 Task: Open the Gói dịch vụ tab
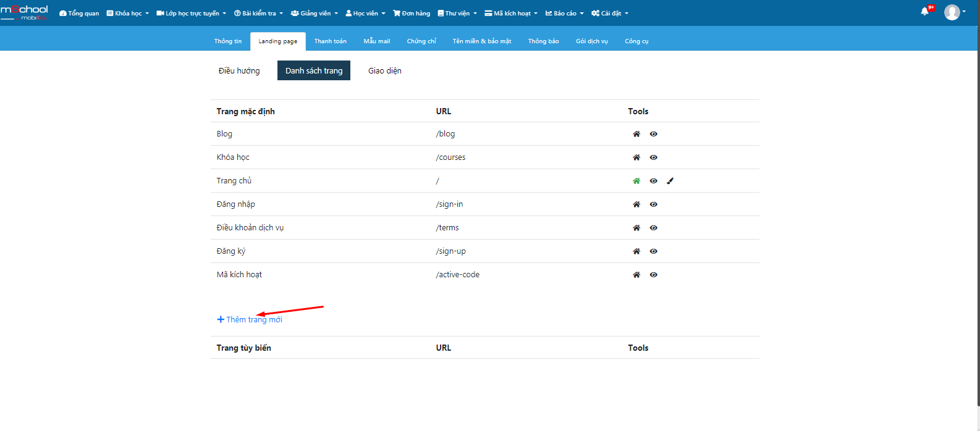tap(592, 41)
